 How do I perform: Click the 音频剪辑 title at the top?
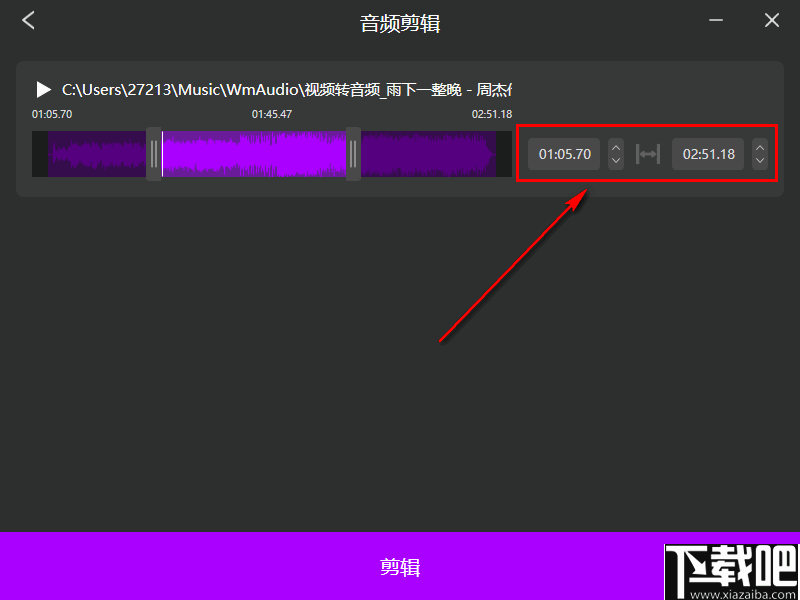click(399, 22)
